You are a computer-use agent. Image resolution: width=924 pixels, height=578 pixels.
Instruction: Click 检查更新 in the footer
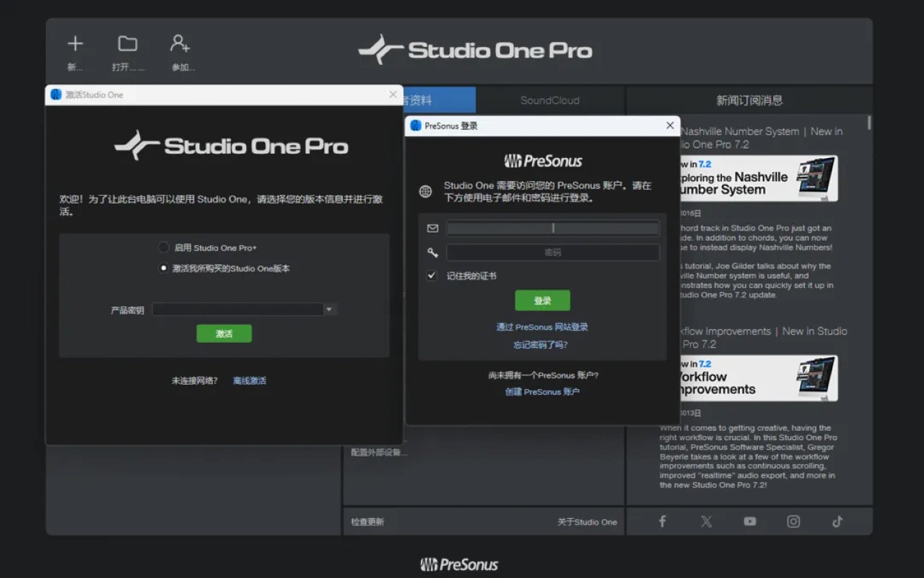pyautogui.click(x=367, y=522)
